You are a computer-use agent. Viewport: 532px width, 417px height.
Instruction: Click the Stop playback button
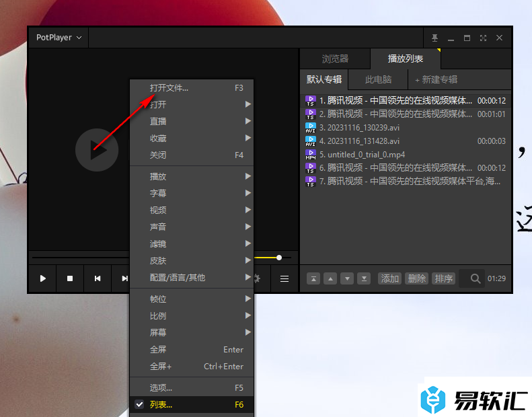(x=70, y=278)
